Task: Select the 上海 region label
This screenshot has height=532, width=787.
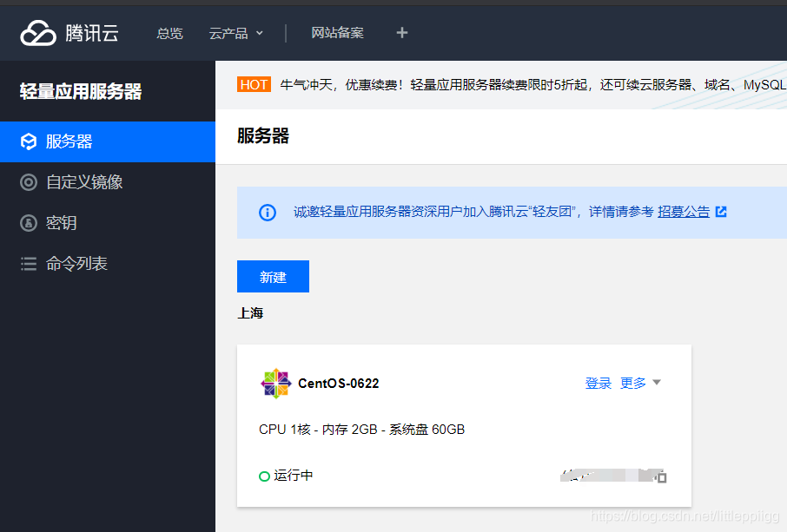Action: tap(250, 313)
